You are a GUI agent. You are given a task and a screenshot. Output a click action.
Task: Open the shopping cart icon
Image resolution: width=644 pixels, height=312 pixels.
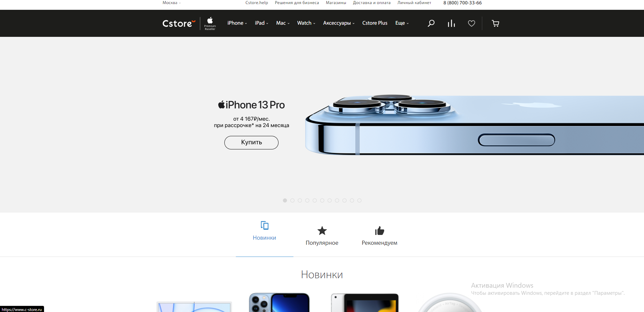coord(495,23)
